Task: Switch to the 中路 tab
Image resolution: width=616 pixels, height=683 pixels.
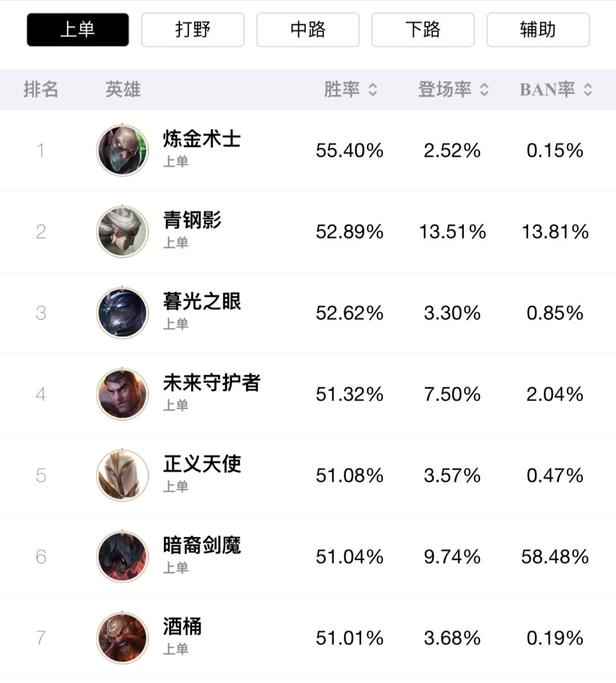Action: click(307, 30)
